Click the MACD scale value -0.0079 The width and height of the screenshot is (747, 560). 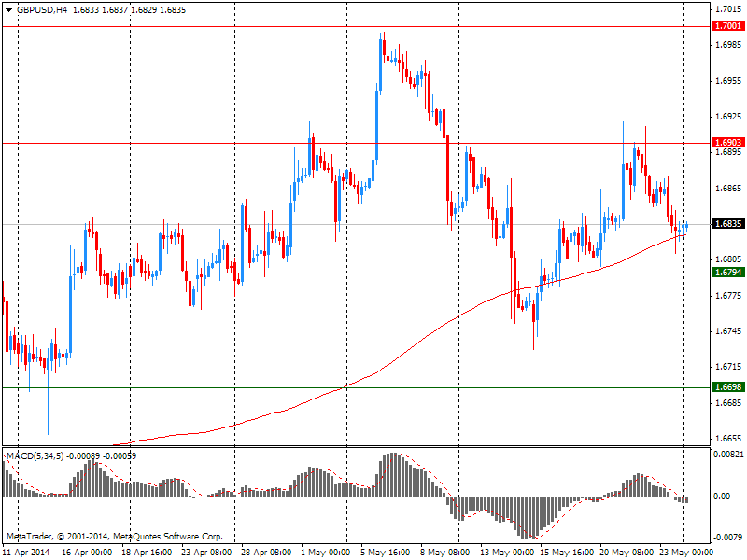click(728, 538)
